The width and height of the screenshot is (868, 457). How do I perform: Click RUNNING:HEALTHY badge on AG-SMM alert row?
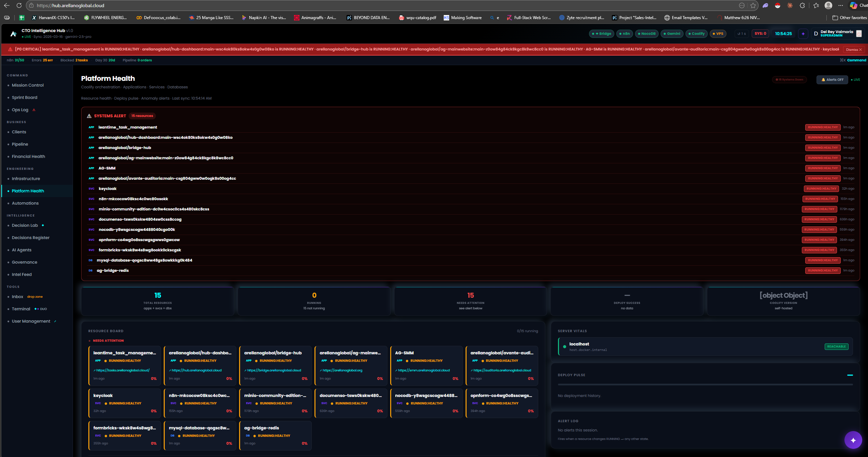coord(823,168)
